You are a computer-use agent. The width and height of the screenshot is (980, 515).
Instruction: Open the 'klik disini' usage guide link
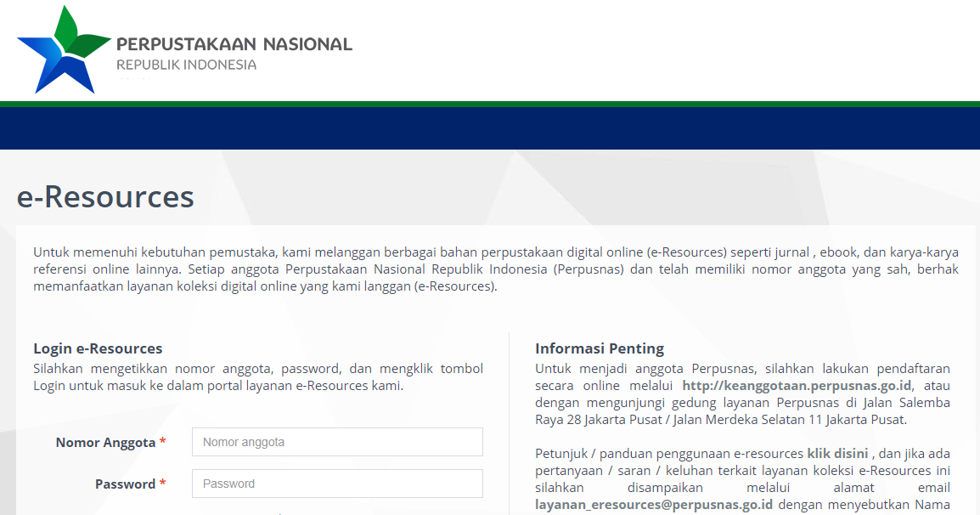pyautogui.click(x=836, y=454)
